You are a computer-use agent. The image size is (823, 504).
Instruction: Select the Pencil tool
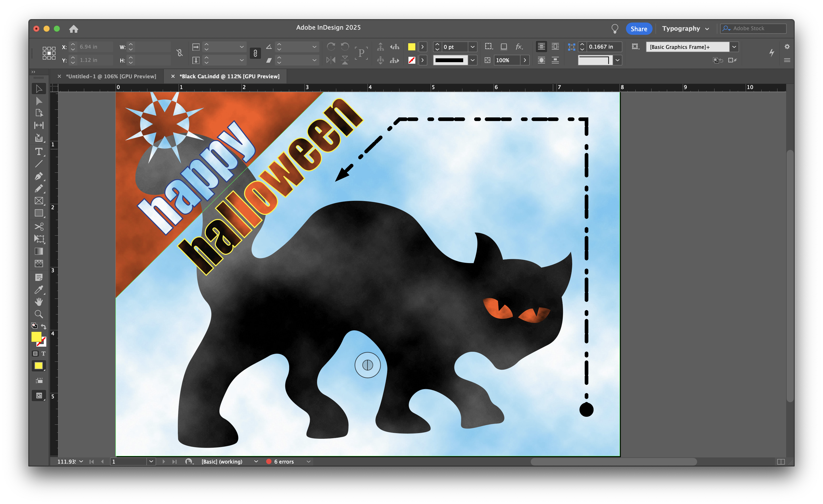point(39,188)
